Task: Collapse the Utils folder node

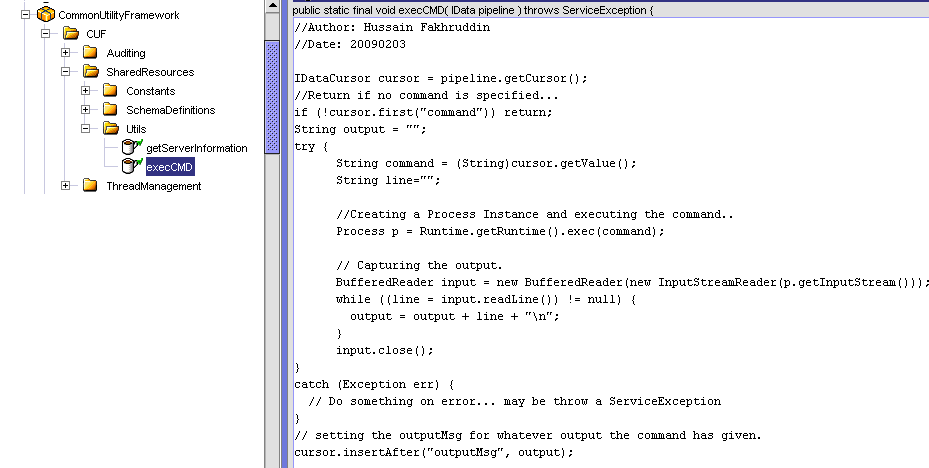Action: click(85, 129)
